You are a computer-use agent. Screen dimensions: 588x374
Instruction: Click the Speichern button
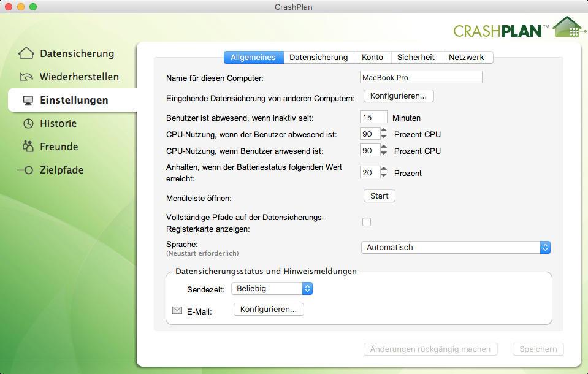(538, 349)
